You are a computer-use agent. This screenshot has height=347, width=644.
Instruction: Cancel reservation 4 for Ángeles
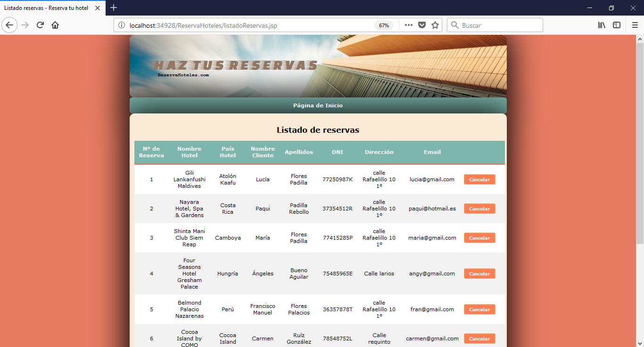479,274
